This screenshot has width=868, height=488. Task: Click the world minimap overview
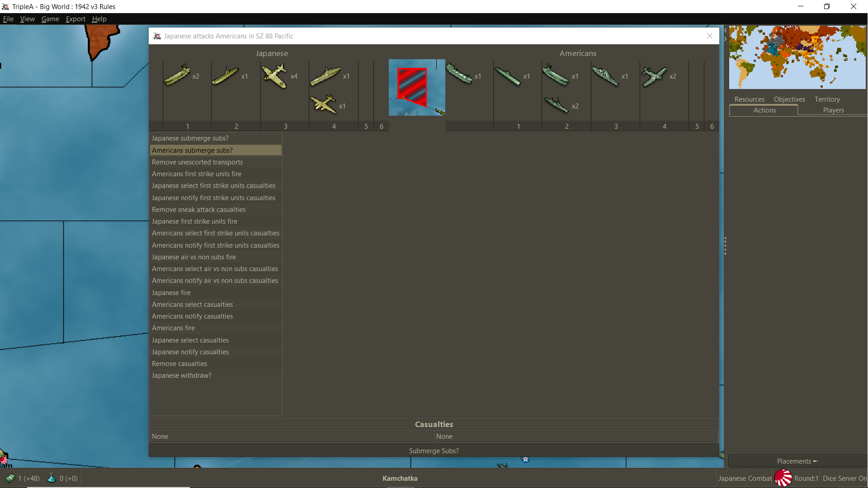[x=797, y=57]
